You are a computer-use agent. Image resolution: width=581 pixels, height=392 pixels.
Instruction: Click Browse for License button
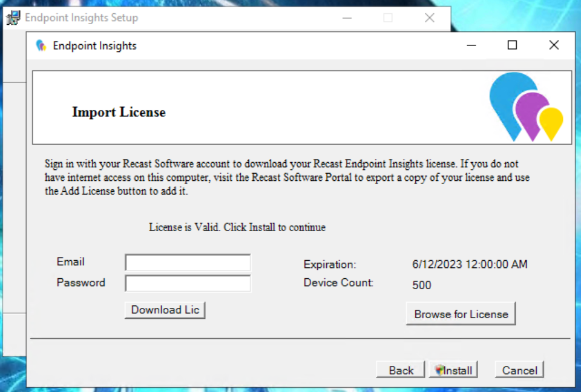(461, 314)
